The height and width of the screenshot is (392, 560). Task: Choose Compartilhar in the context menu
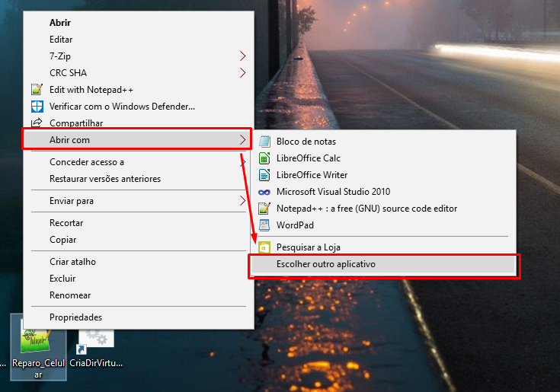139,123
